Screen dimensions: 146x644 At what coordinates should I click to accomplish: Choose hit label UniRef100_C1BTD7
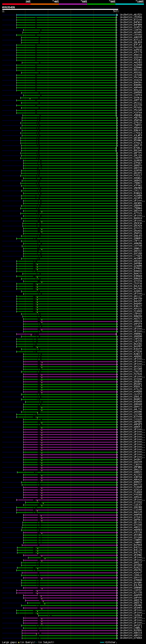click(131, 590)
